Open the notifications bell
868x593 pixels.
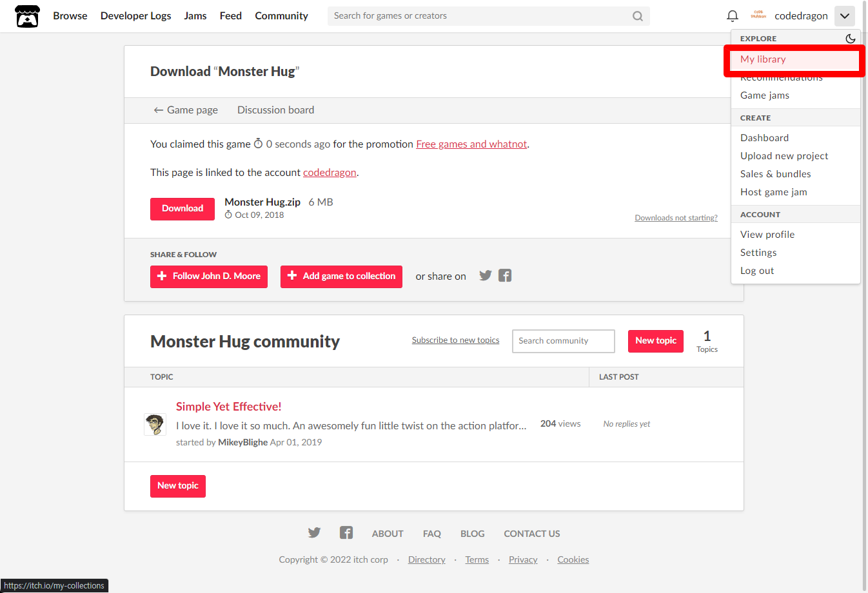coord(733,16)
